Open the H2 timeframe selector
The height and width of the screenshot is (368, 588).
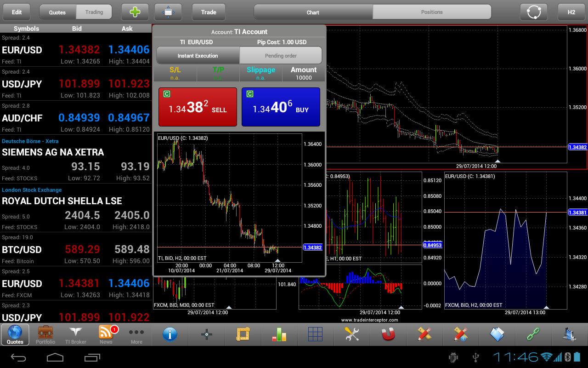click(571, 12)
